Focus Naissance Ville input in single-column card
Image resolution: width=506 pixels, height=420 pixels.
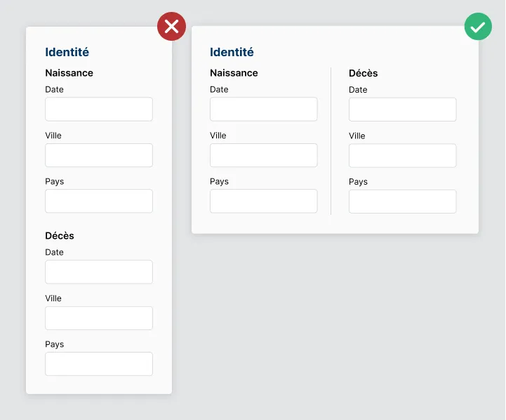[99, 155]
